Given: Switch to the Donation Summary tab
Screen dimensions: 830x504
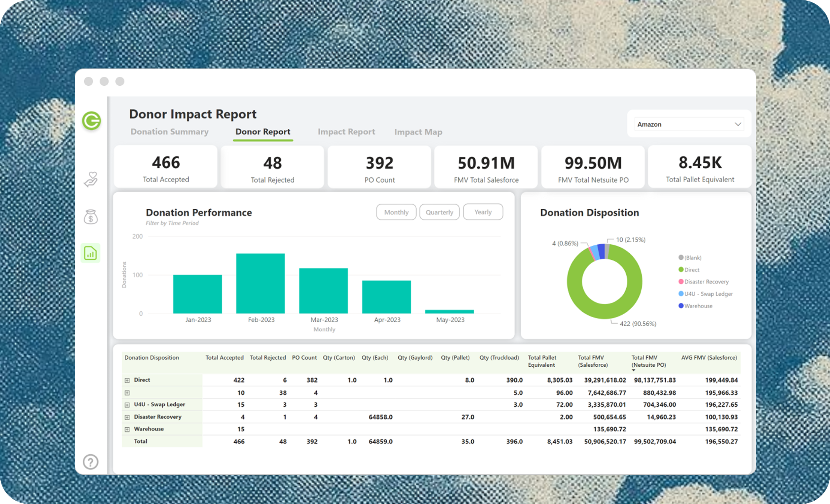Looking at the screenshot, I should [x=170, y=132].
